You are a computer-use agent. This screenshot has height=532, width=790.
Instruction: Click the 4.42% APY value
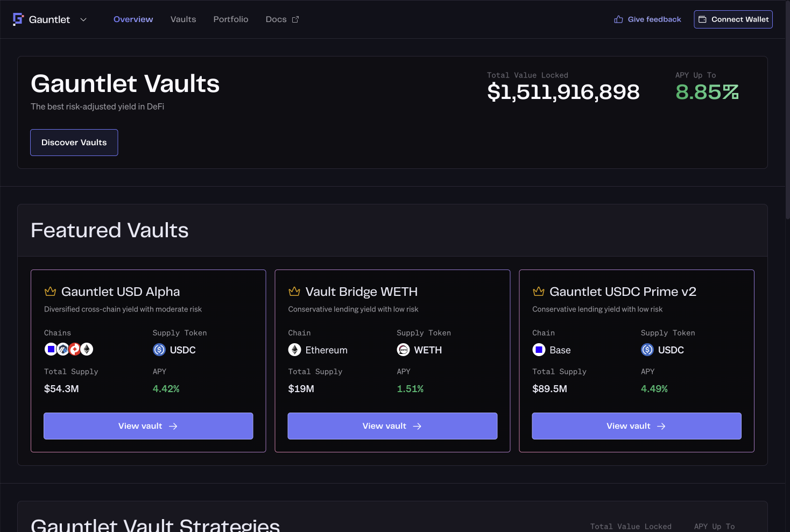click(x=166, y=389)
